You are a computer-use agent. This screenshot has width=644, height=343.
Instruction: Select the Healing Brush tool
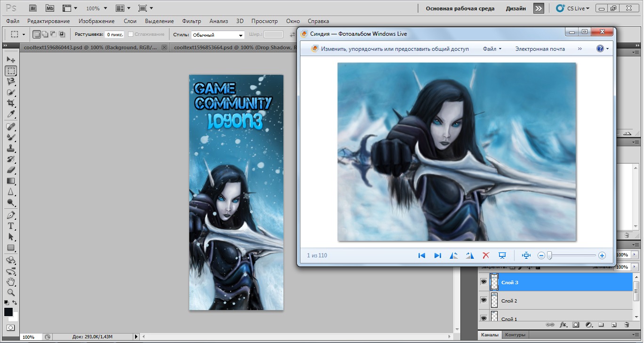coord(11,127)
